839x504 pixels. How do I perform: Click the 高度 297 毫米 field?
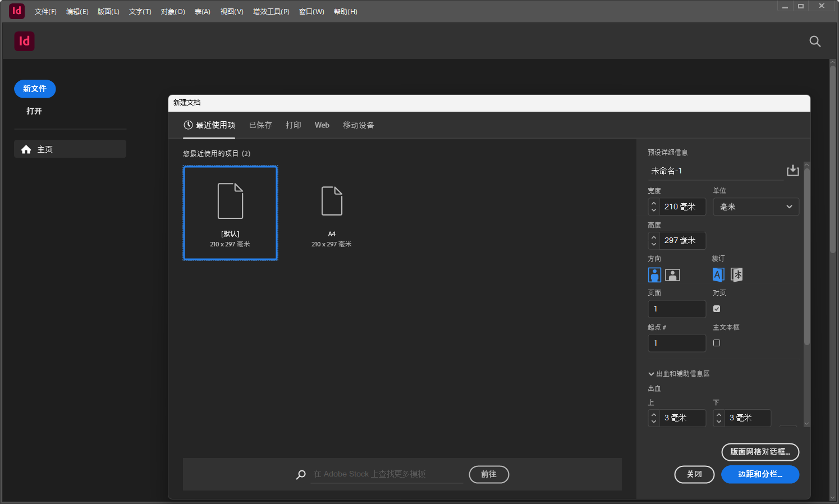(682, 241)
